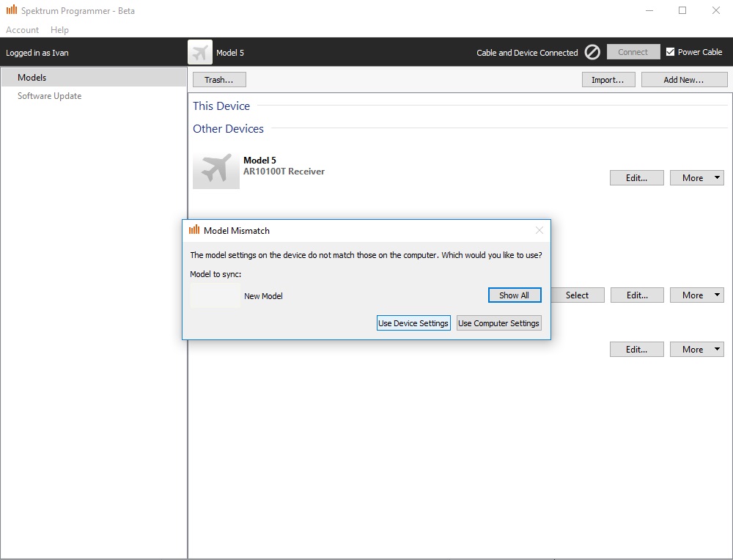Click the Spektrum icon in Model Mismatch dialog
Viewport: 733px width, 560px height.
pos(194,230)
